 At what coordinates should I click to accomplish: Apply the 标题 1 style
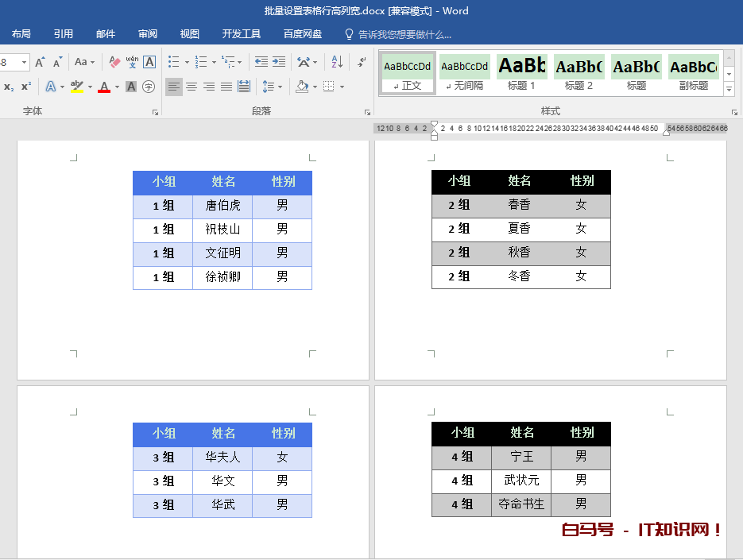(x=521, y=72)
